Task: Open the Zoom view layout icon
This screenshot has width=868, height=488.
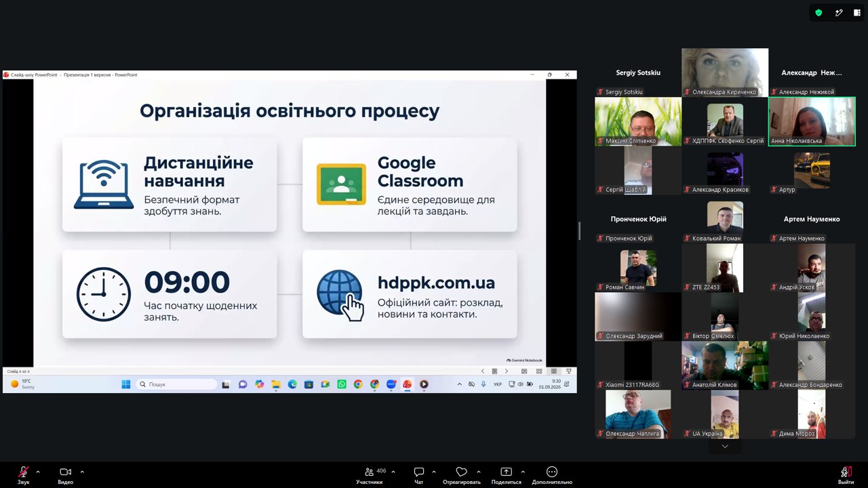Action: (x=857, y=12)
